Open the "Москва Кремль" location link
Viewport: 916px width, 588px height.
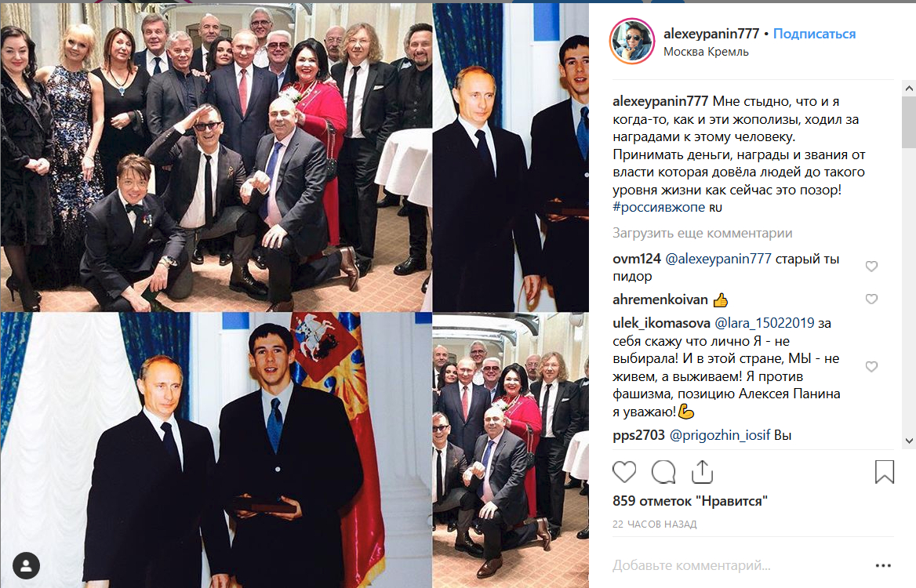coord(706,52)
